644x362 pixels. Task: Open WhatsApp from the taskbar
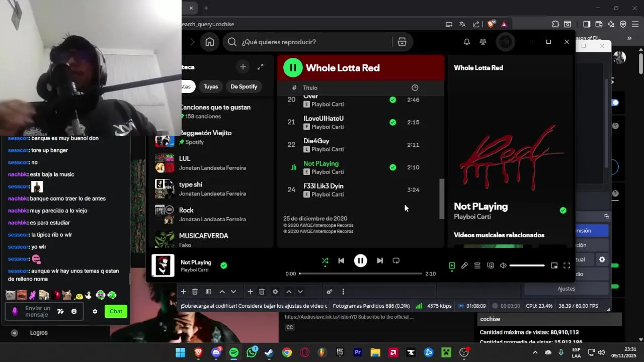click(252, 352)
